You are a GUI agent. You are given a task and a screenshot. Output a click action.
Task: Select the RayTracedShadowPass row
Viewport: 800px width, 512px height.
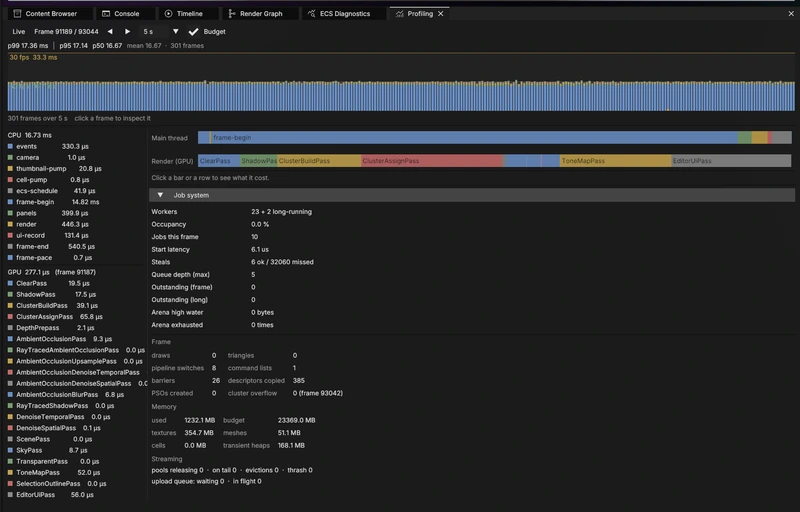(61, 406)
